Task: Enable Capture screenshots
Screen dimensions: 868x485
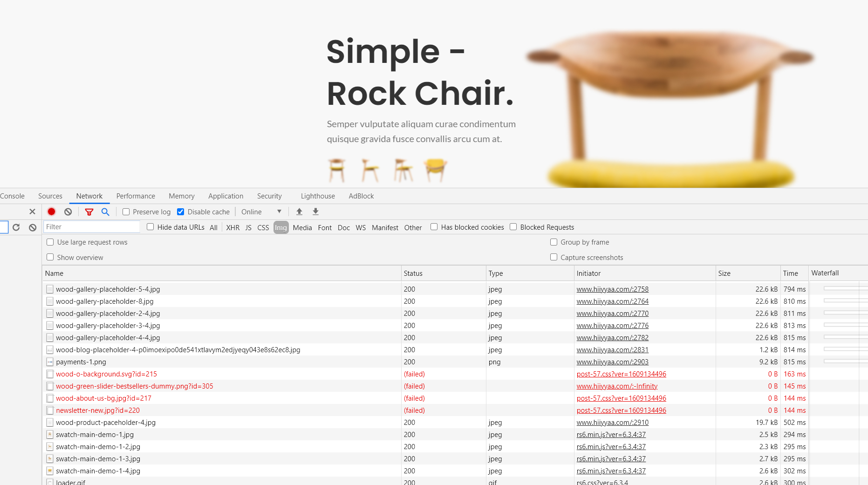Action: [554, 257]
